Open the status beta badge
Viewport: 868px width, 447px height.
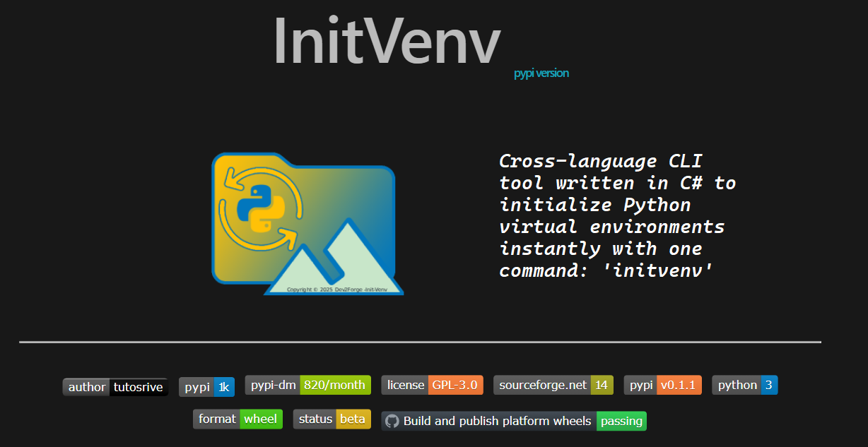pos(332,419)
